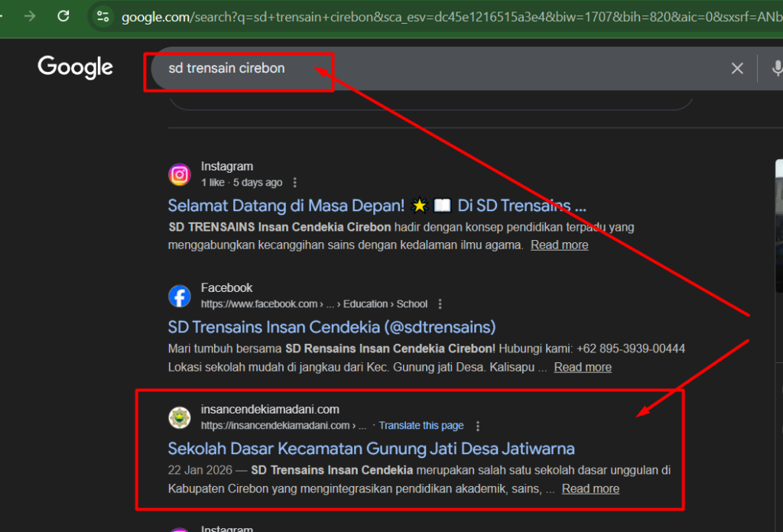Reload the page with refresh icon

63,16
